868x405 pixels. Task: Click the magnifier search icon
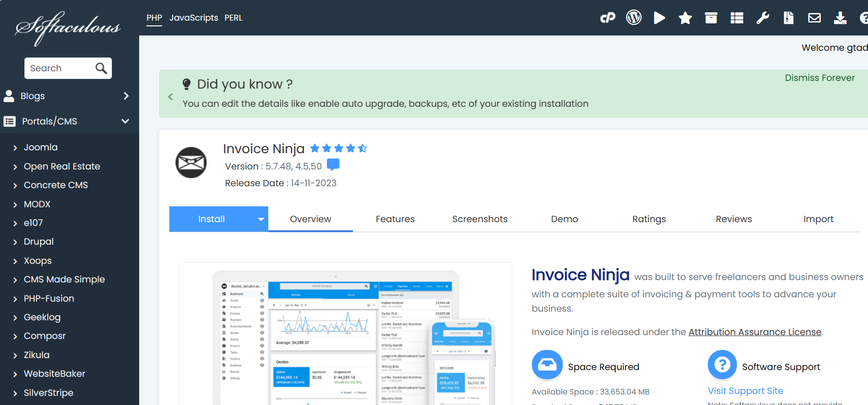(101, 68)
